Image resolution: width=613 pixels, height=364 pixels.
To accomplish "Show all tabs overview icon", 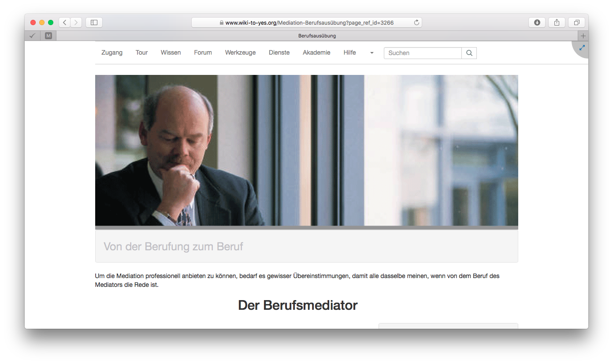I will tap(576, 22).
